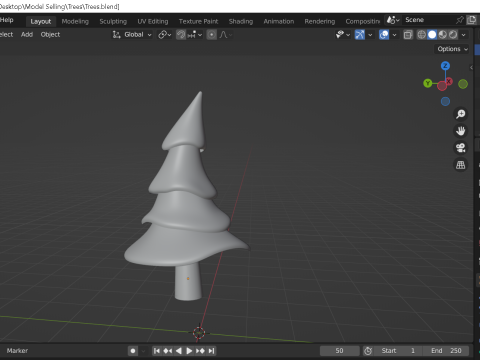Click the 3D cursor at world origin
The height and width of the screenshot is (360, 480).
tap(199, 332)
